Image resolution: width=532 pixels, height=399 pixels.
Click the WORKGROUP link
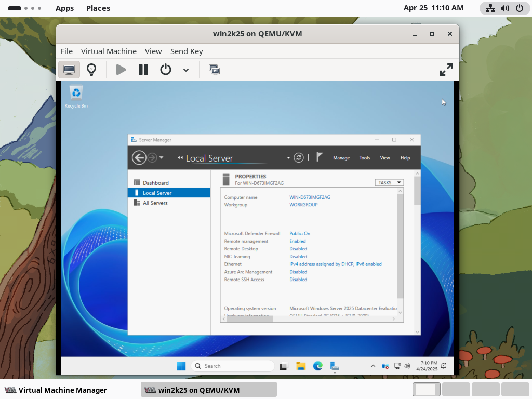pyautogui.click(x=303, y=205)
